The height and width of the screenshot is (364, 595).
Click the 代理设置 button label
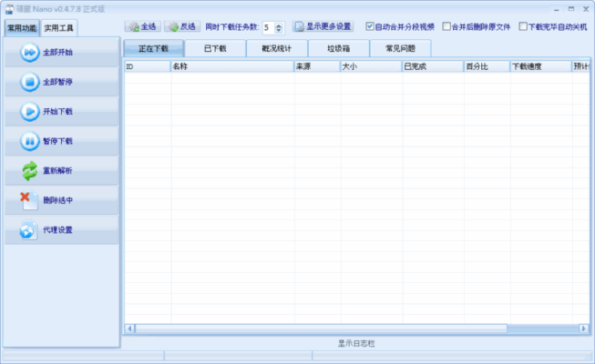pos(57,229)
